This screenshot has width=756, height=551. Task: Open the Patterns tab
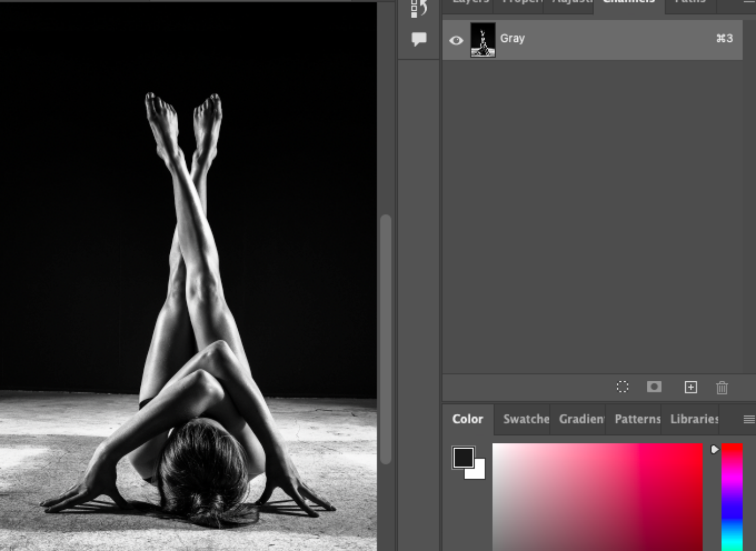(636, 420)
